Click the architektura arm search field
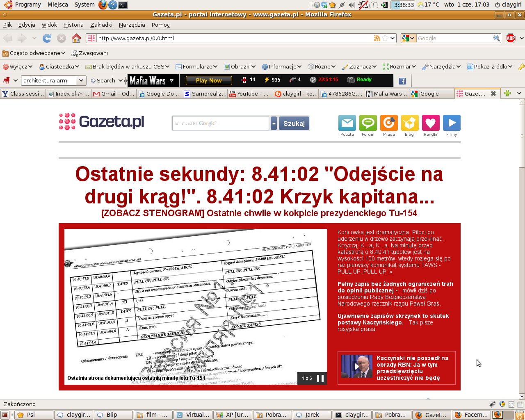The height and width of the screenshot is (420, 525). 48,80
